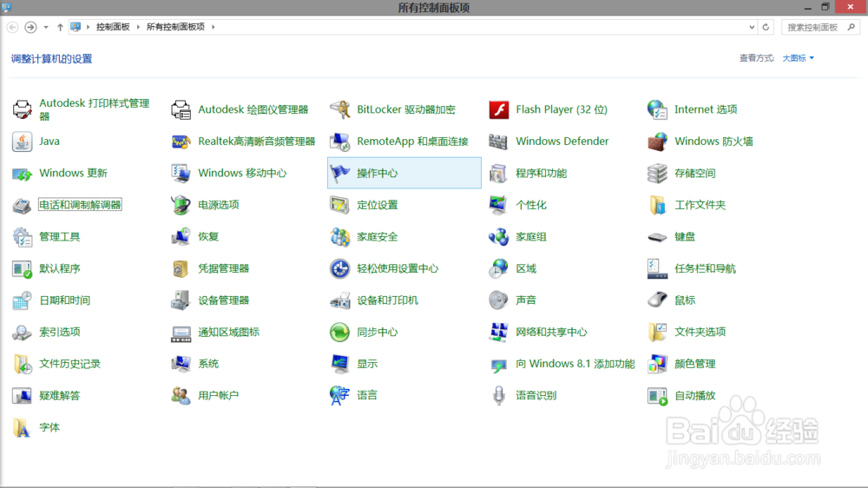
Task: Open the 任务栏和导航 link
Action: click(705, 268)
